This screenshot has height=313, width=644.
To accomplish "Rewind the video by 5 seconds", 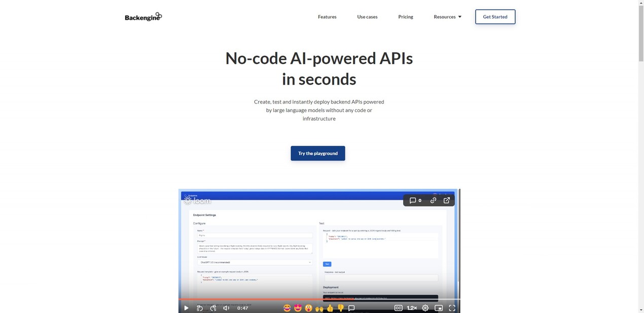I will point(200,308).
